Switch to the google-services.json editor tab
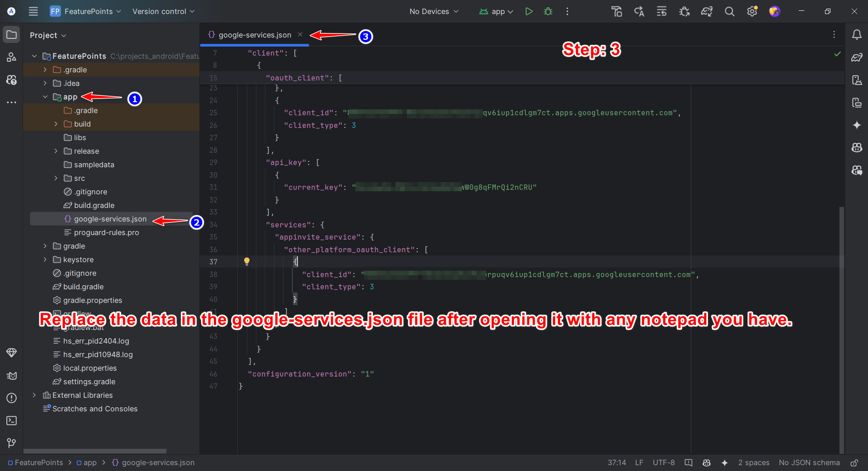Image resolution: width=868 pixels, height=471 pixels. click(253, 35)
